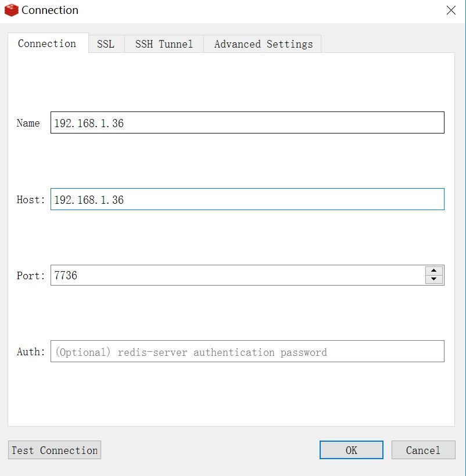Click into the Name input field
Viewport: 466px width, 476px height.
tap(247, 123)
